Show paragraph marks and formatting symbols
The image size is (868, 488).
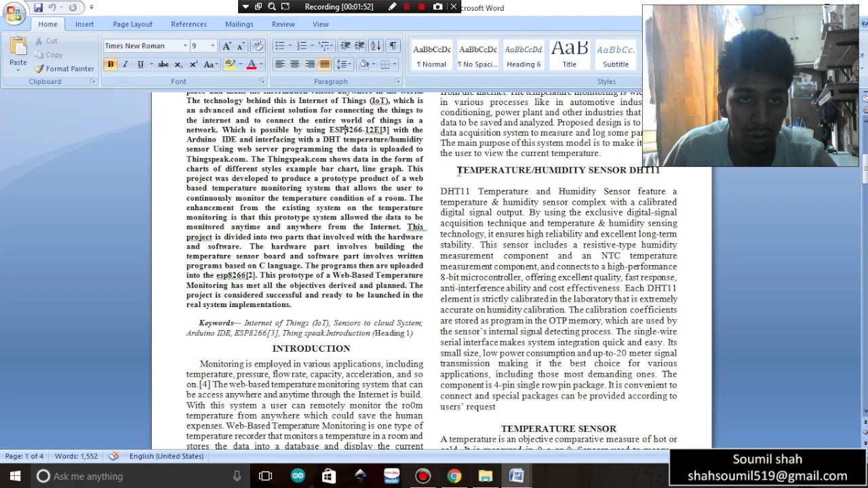393,46
